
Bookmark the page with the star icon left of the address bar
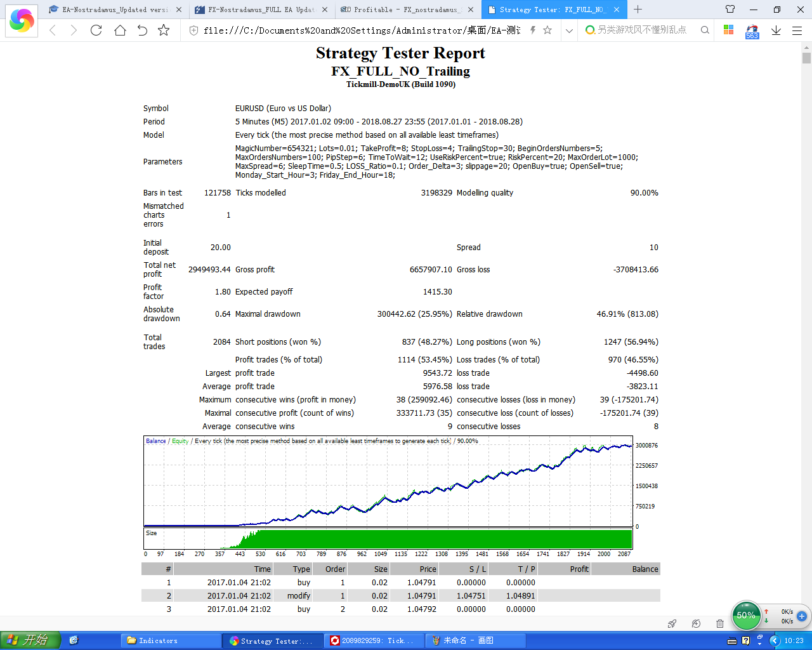[164, 30]
